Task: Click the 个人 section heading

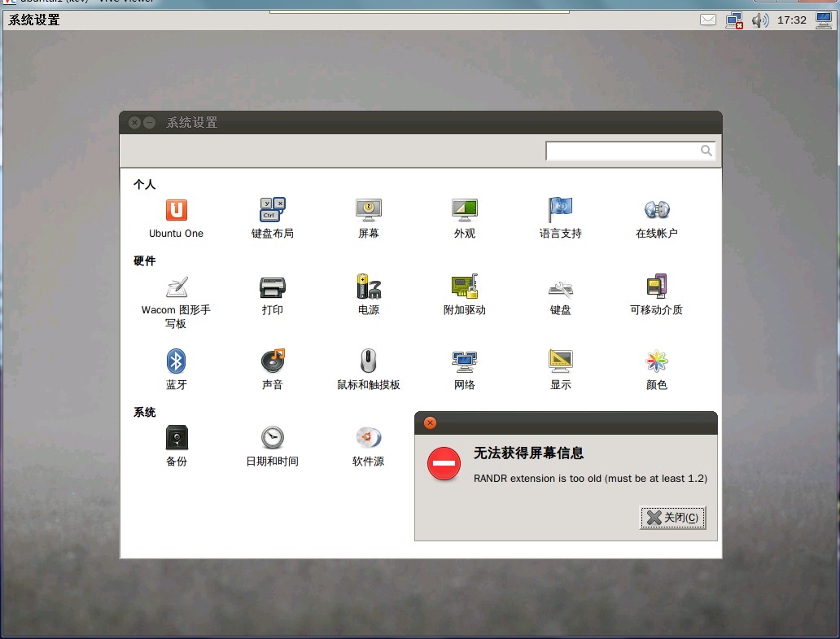Action: (145, 185)
